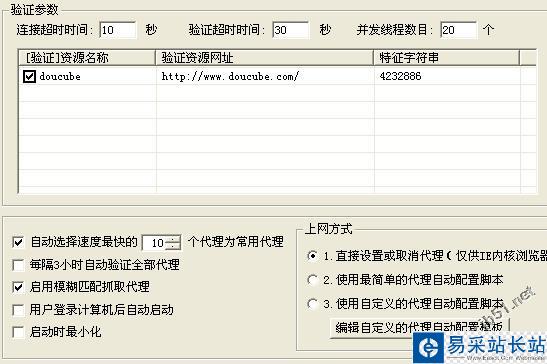The height and width of the screenshot is (364, 547).
Task: Select the doucube name text in row
Action: point(60,76)
